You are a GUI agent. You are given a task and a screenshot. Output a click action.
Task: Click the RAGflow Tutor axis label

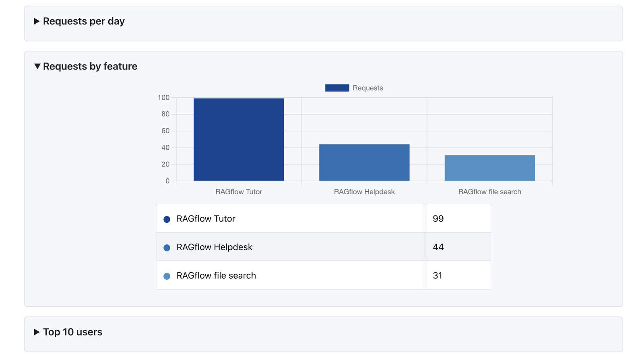pyautogui.click(x=239, y=192)
